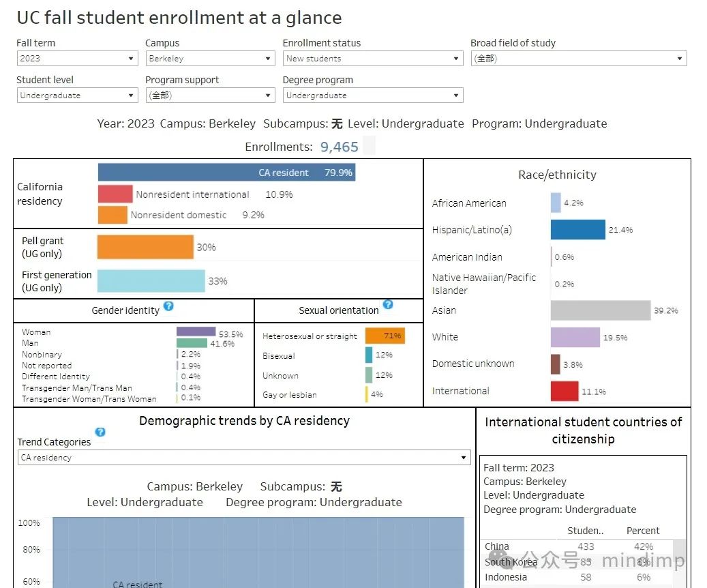Open the Fall term 2023 dropdown
This screenshot has height=588, width=707.
(x=77, y=59)
